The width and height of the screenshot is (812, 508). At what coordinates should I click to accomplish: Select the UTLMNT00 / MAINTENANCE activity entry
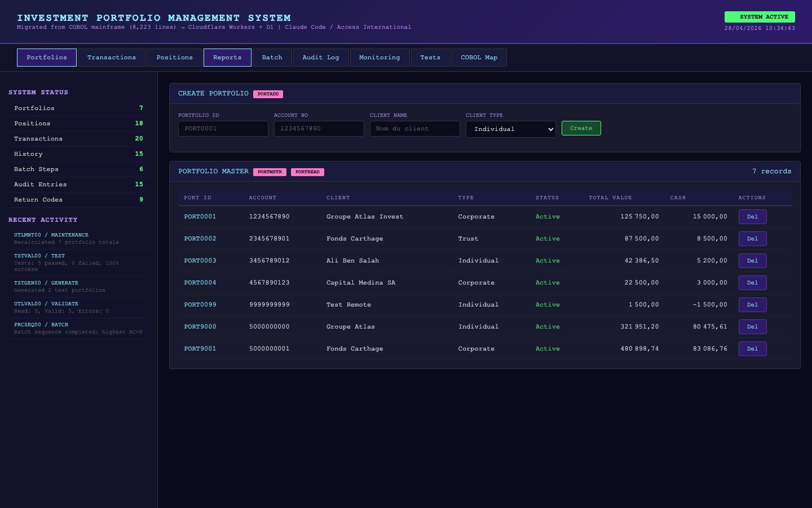[51, 235]
